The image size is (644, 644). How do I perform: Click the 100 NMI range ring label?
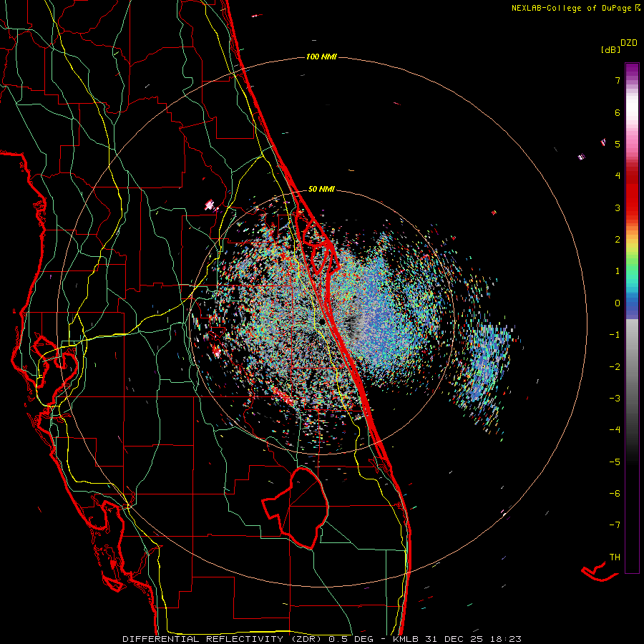coord(321,57)
